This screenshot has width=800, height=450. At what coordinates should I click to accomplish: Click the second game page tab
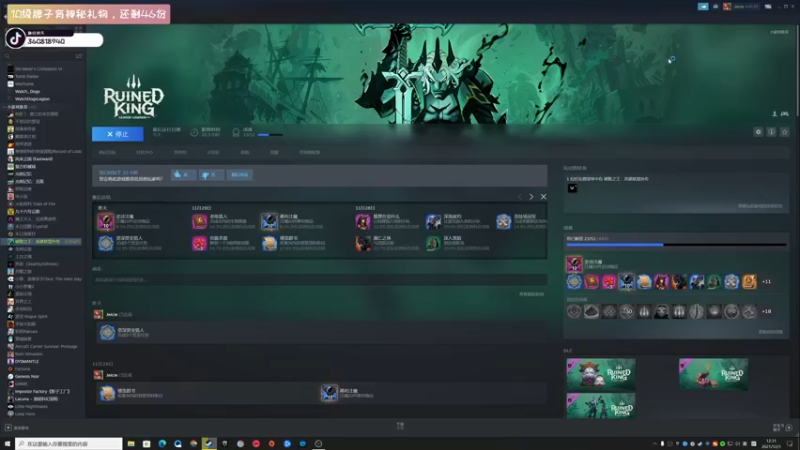tap(144, 153)
